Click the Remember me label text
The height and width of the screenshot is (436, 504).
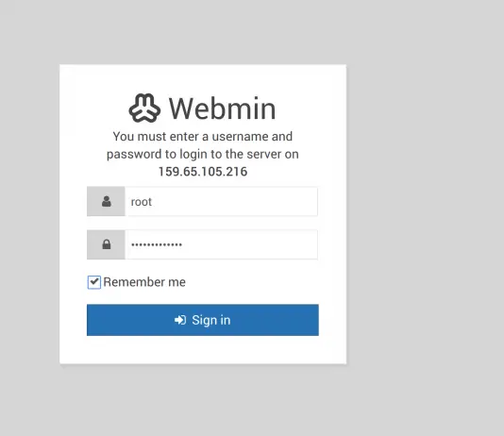pos(144,282)
